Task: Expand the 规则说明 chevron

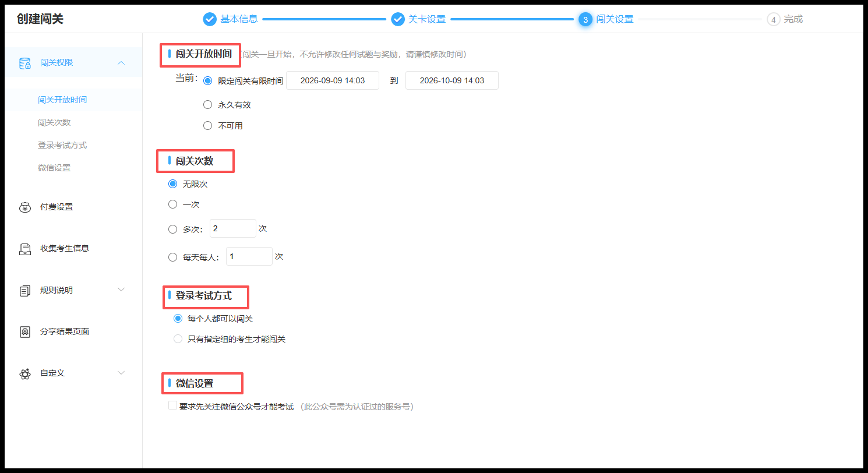Action: [x=121, y=290]
